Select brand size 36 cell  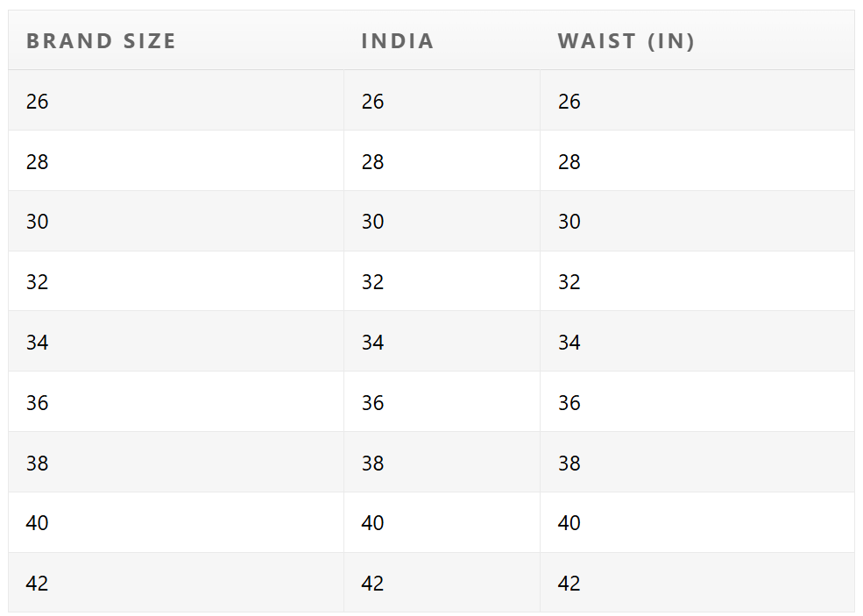click(x=176, y=402)
